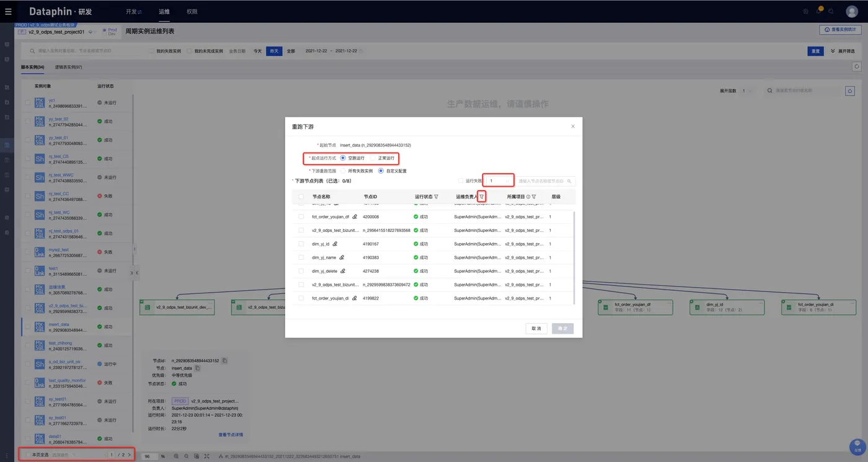The height and width of the screenshot is (462, 868).
Task: Open the 开发 top menu
Action: (133, 12)
